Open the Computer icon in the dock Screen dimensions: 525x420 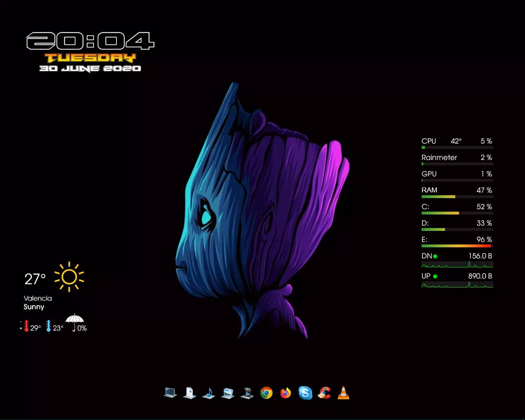[170, 393]
